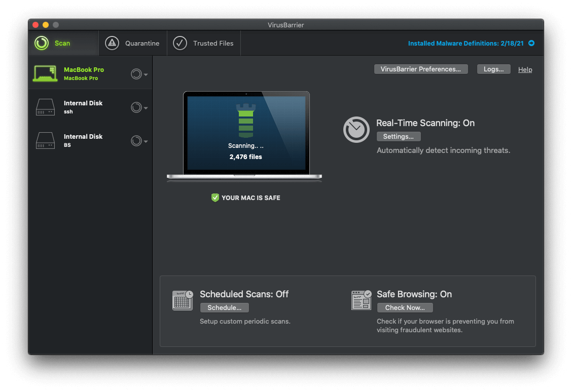The height and width of the screenshot is (392, 572).
Task: Open scan options dropdown for Internal Disk ssh
Action: (146, 108)
